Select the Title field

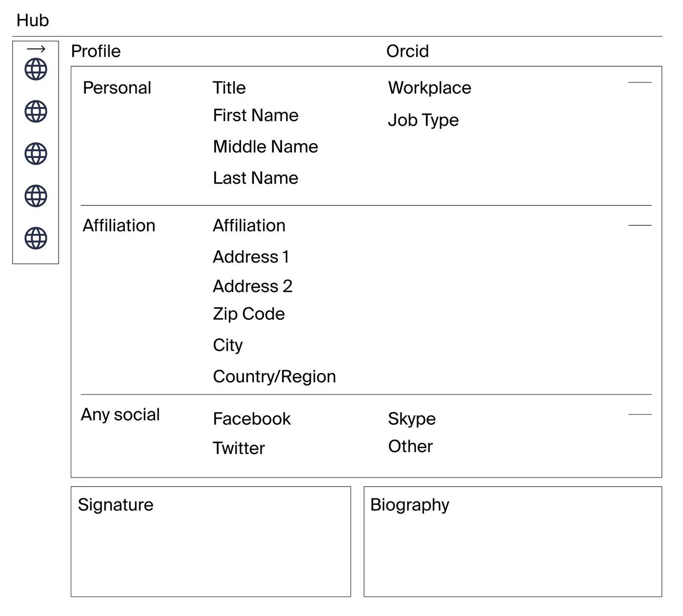(229, 88)
